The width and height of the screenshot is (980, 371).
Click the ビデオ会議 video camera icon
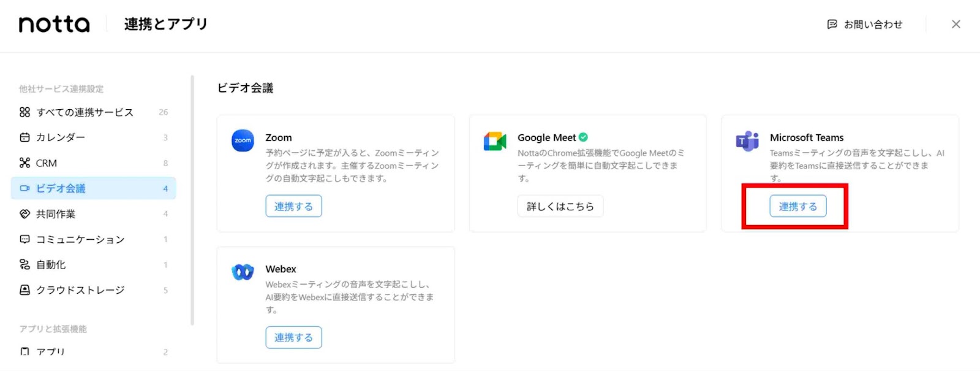[26, 188]
